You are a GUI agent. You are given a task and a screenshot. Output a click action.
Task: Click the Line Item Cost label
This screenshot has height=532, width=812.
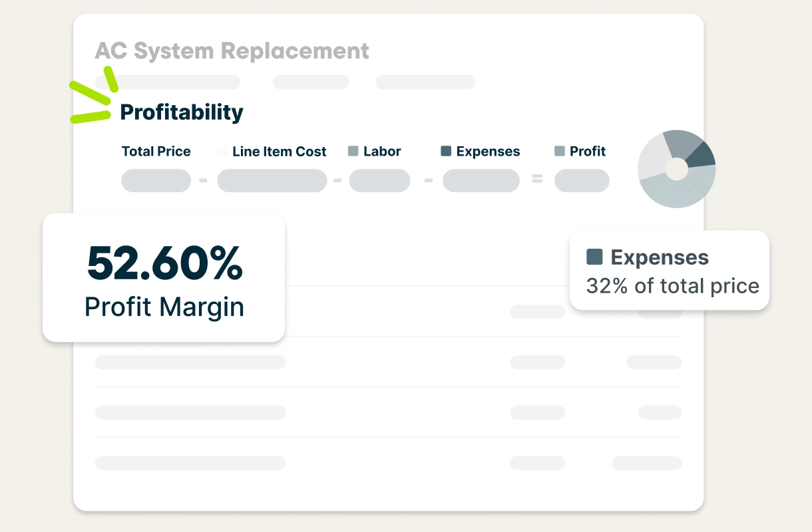280,152
